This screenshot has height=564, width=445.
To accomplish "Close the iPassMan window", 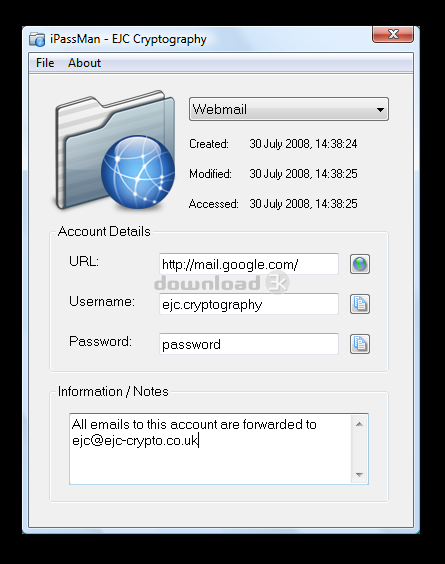I will [x=393, y=34].
